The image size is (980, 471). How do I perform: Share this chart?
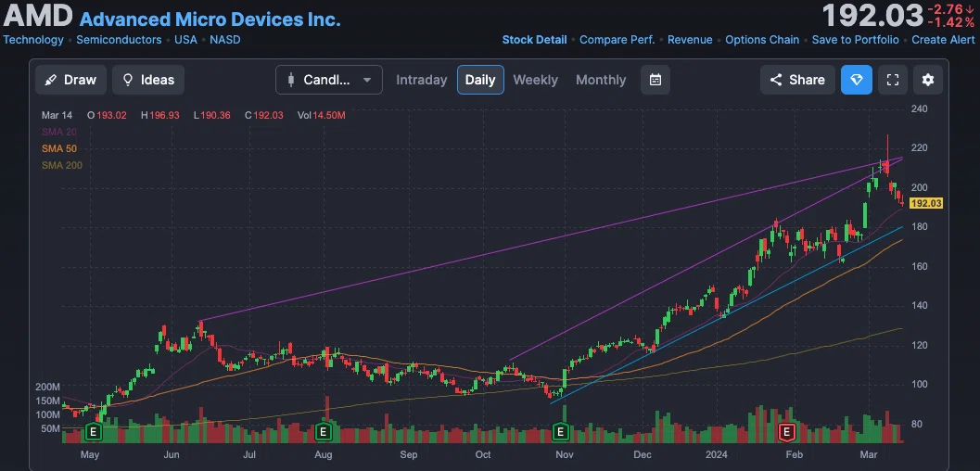point(797,80)
